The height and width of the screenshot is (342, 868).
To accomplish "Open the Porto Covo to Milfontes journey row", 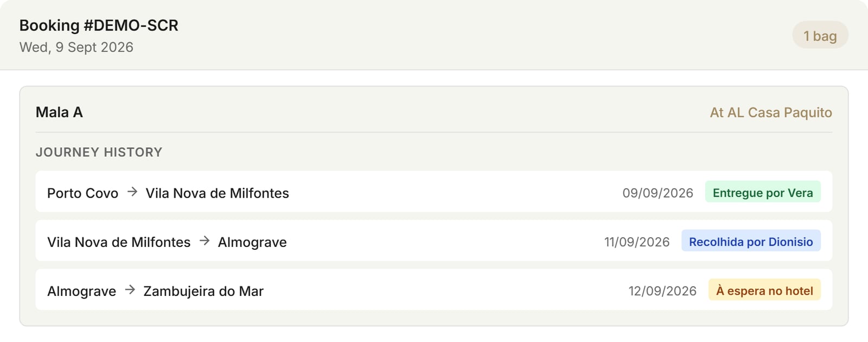I will tap(434, 192).
